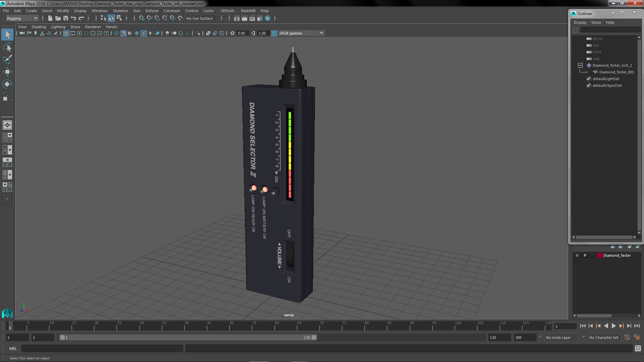Collapse the Diamond_Tester_ncl1_1 tree node
Viewport: 644px width, 362px height.
580,65
